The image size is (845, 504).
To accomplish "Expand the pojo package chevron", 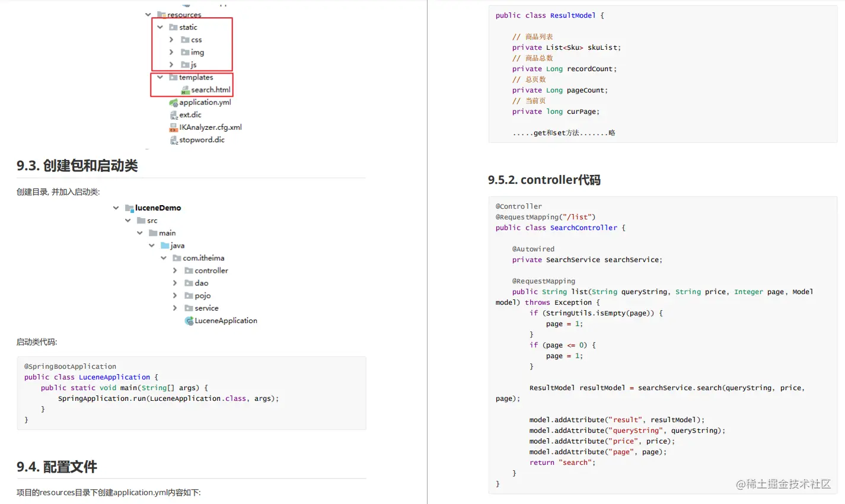I will [174, 295].
